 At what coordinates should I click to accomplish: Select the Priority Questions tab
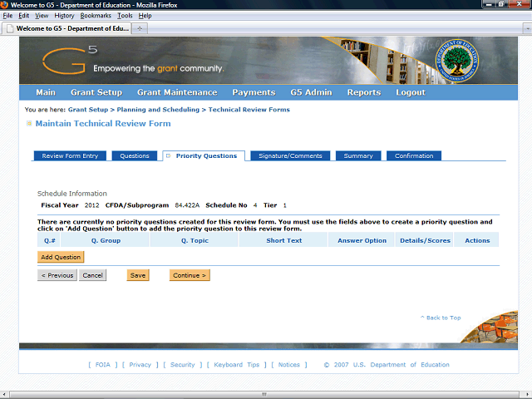tap(204, 155)
